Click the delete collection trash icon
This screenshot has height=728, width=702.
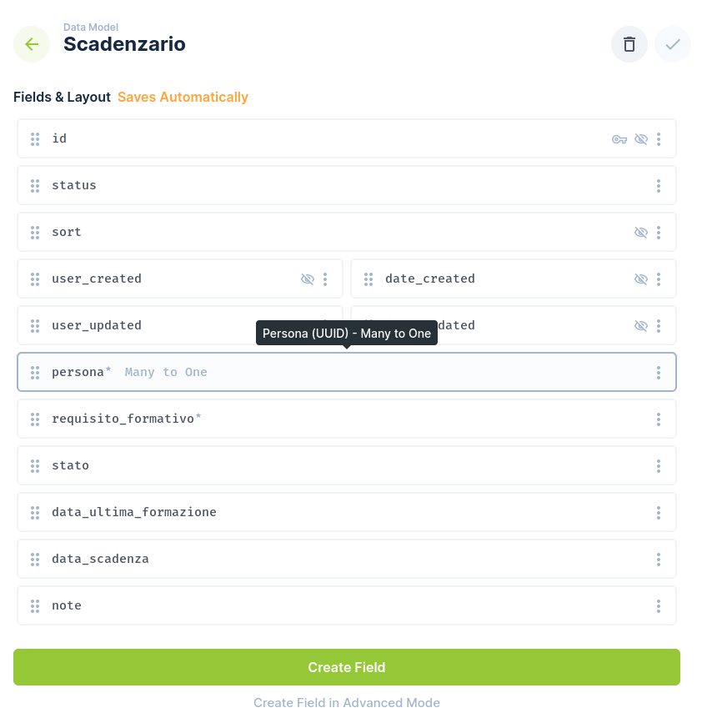(629, 43)
